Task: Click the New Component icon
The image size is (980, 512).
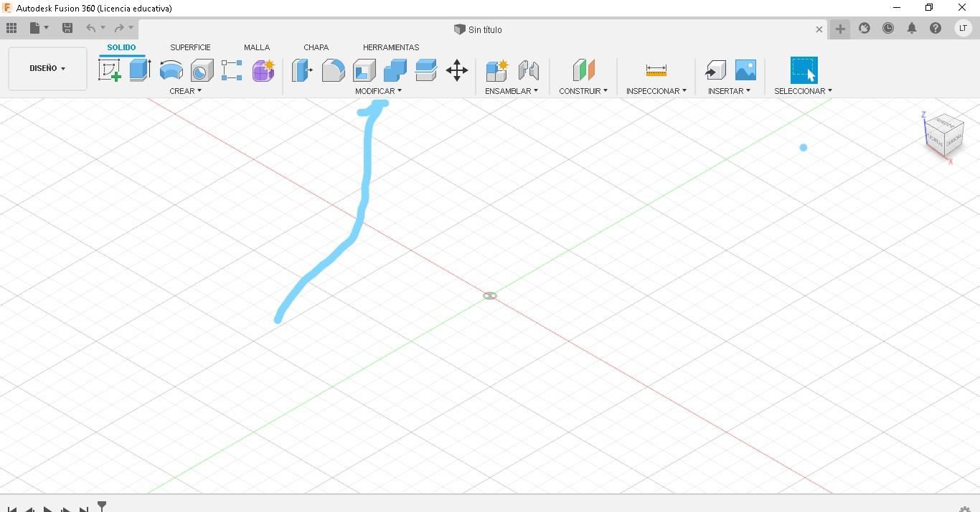Action: [496, 70]
